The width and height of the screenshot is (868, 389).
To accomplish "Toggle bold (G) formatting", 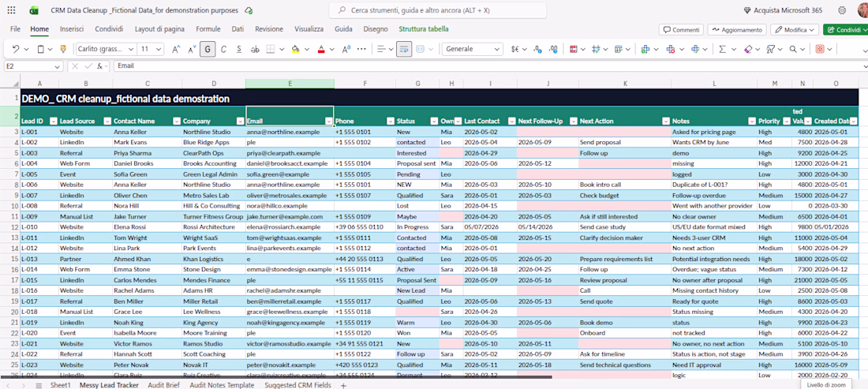I will [x=208, y=49].
